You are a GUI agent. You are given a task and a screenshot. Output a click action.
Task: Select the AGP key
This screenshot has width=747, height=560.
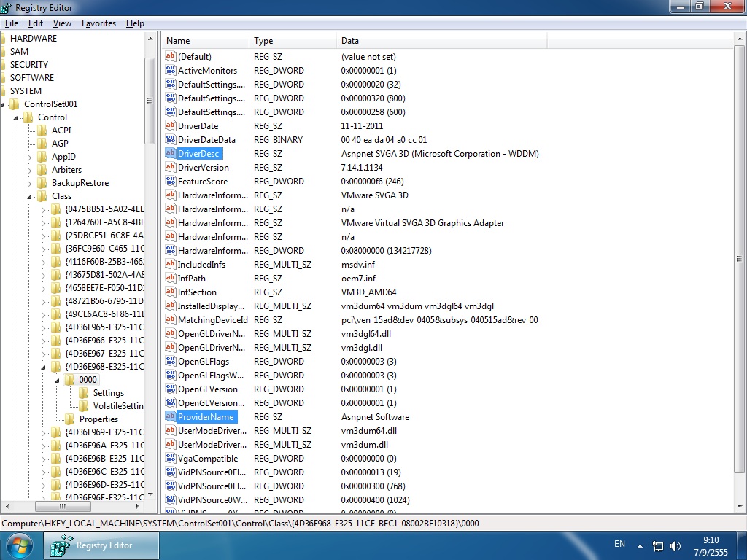coord(60,144)
